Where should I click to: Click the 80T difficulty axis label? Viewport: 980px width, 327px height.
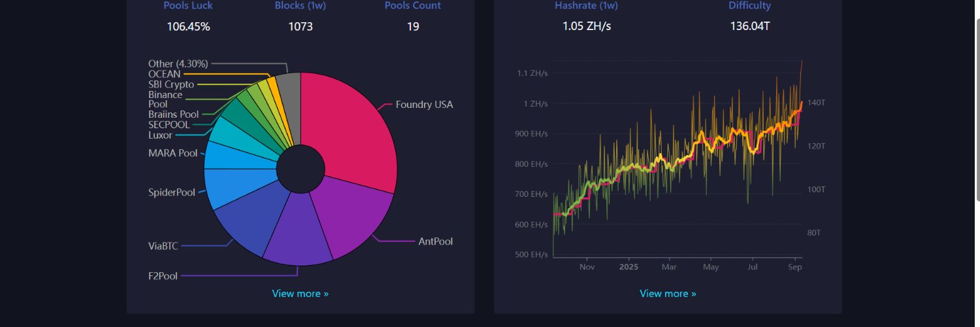click(814, 233)
